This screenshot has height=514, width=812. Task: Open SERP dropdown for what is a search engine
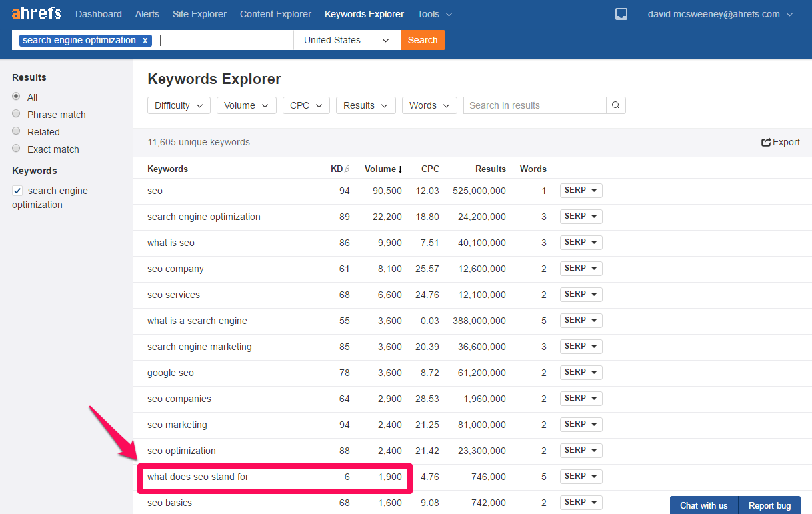pos(581,321)
